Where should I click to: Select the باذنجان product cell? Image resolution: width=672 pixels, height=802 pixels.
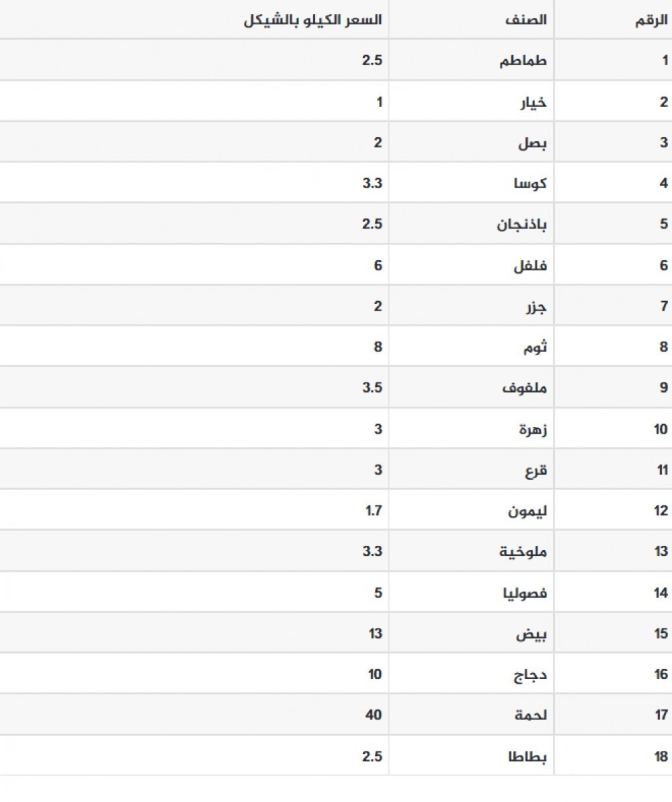[521, 224]
